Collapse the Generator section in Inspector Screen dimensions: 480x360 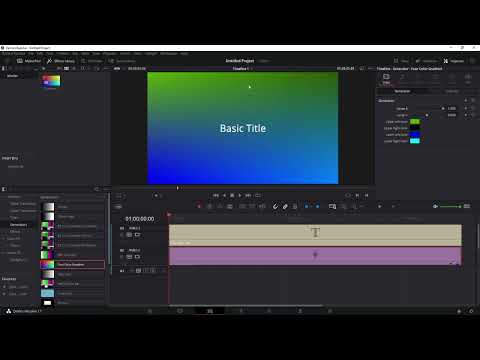click(386, 100)
